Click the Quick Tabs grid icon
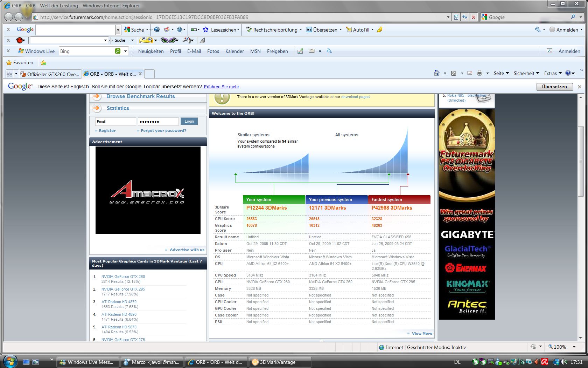The image size is (588, 368). 9,74
